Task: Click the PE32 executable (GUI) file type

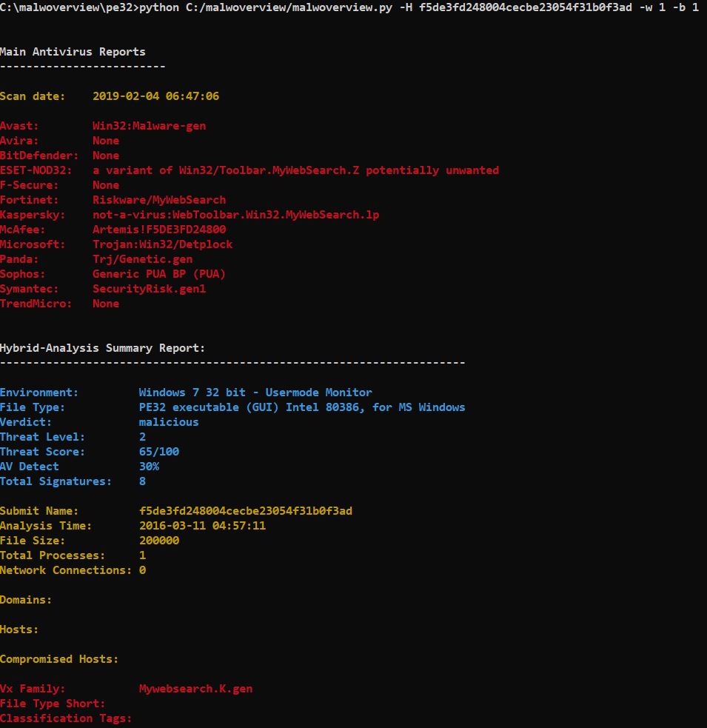Action: click(302, 407)
